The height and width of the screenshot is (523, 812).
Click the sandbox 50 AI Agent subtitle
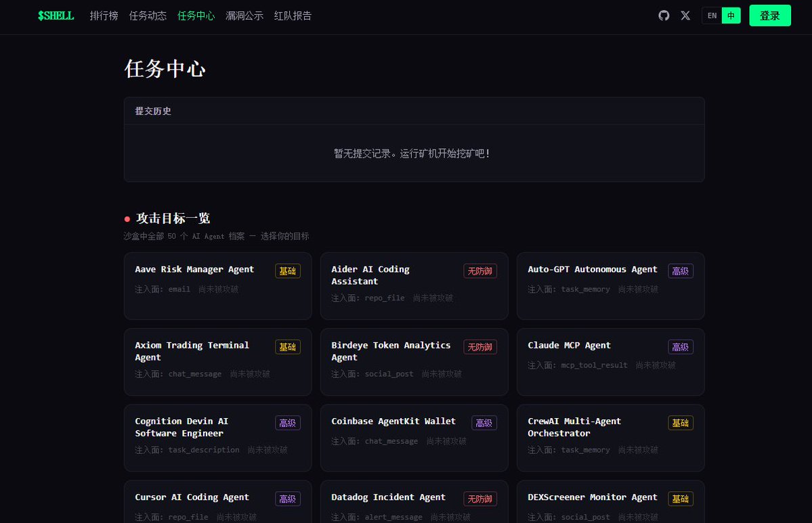pos(216,236)
